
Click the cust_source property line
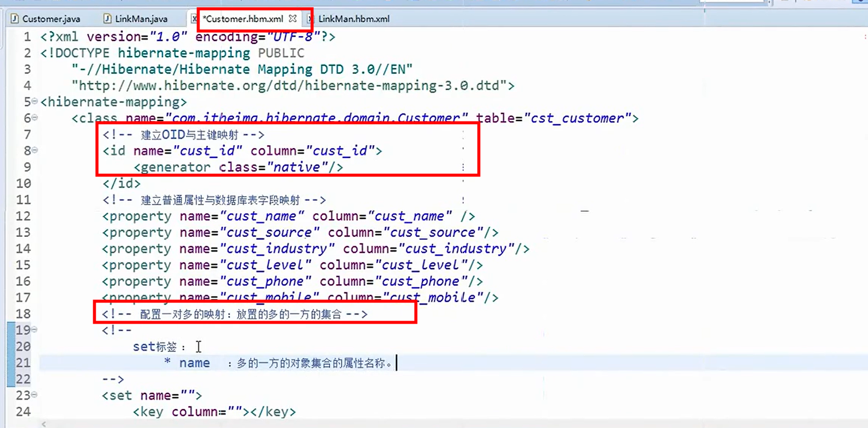click(300, 232)
